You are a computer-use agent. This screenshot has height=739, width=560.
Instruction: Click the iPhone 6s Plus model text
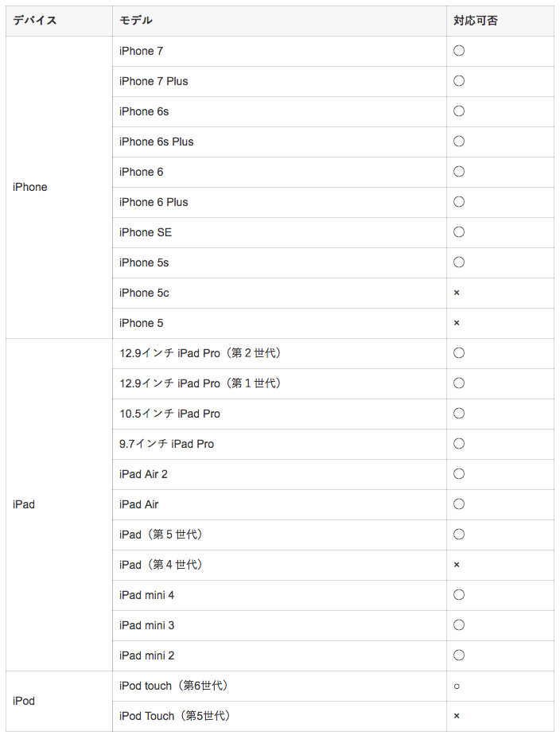tap(157, 142)
